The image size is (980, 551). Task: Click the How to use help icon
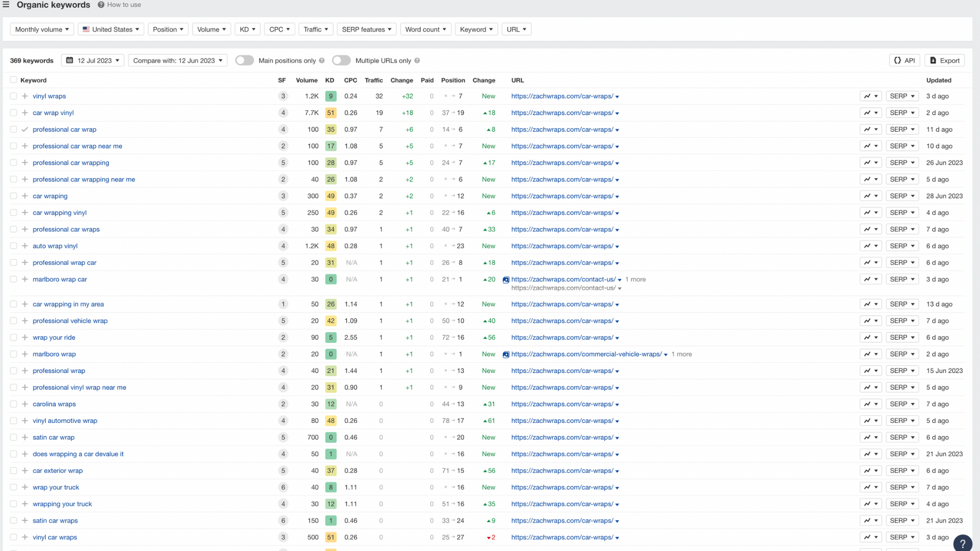coord(101,5)
